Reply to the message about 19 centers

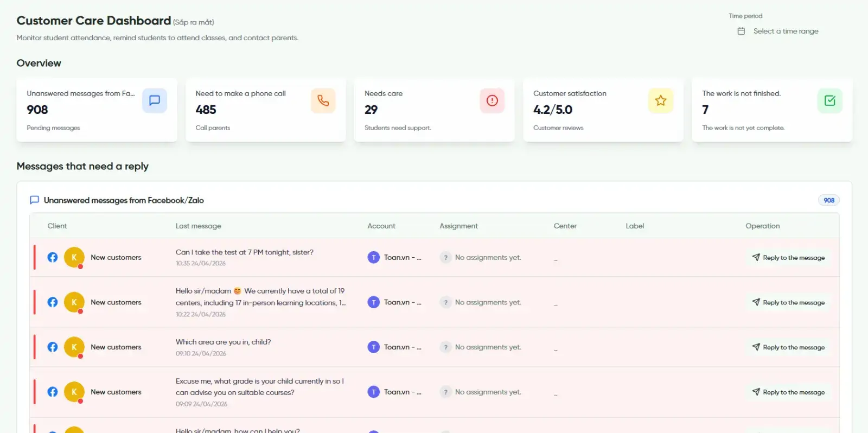788,303
